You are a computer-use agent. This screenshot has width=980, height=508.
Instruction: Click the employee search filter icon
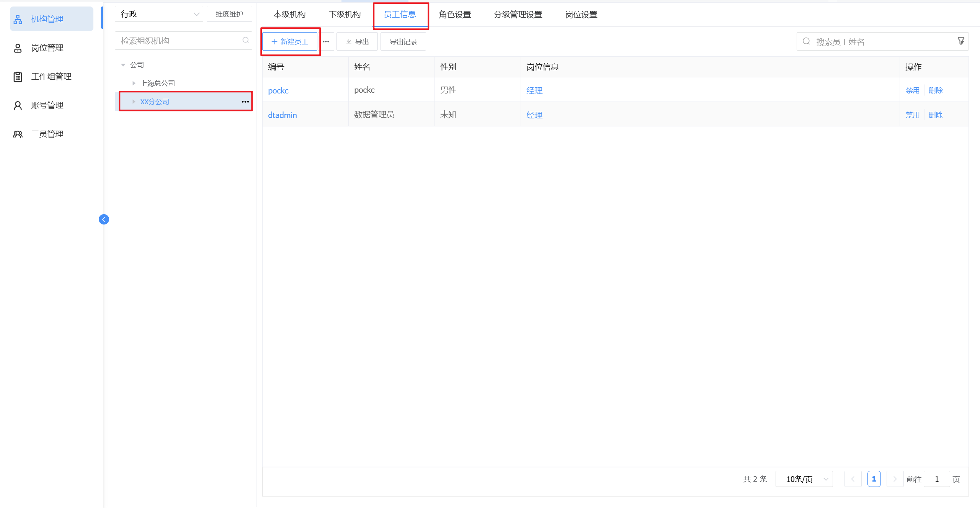(961, 41)
